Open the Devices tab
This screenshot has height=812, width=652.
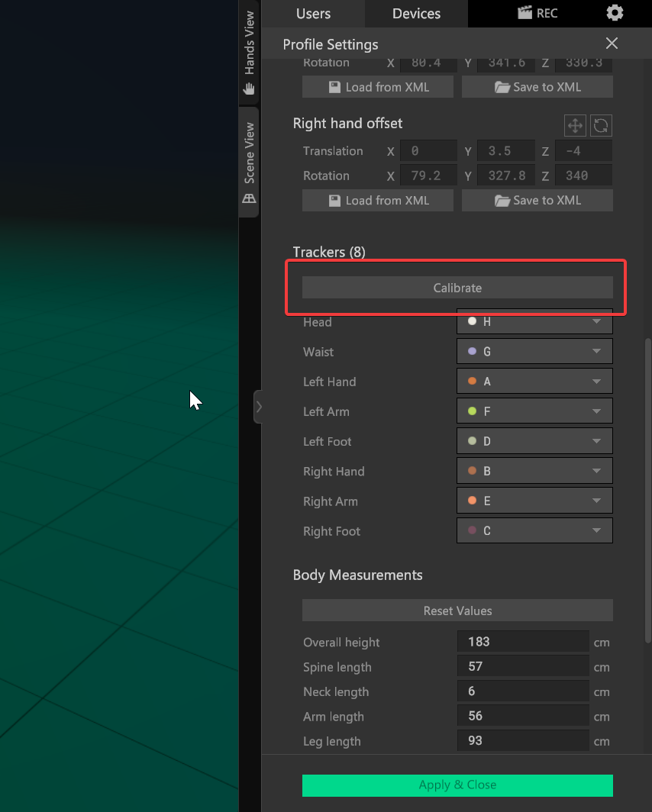point(416,13)
